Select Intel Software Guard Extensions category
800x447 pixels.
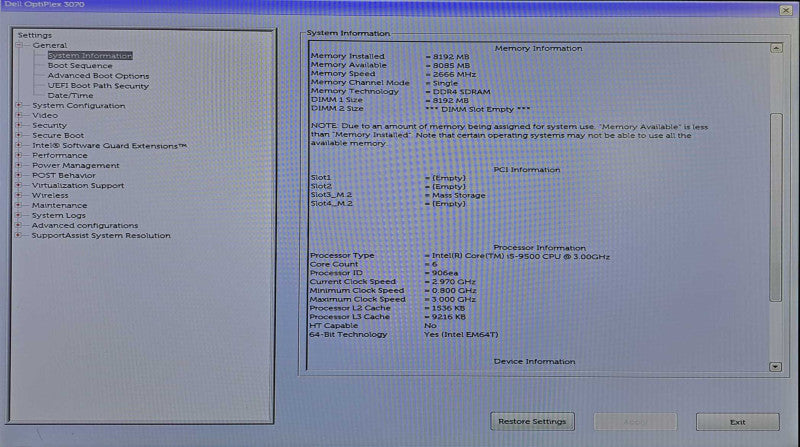[109, 145]
